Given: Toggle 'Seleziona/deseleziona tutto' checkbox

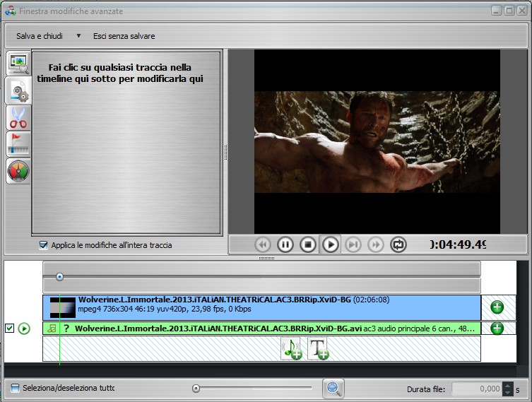Looking at the screenshot, I should coord(15,388).
